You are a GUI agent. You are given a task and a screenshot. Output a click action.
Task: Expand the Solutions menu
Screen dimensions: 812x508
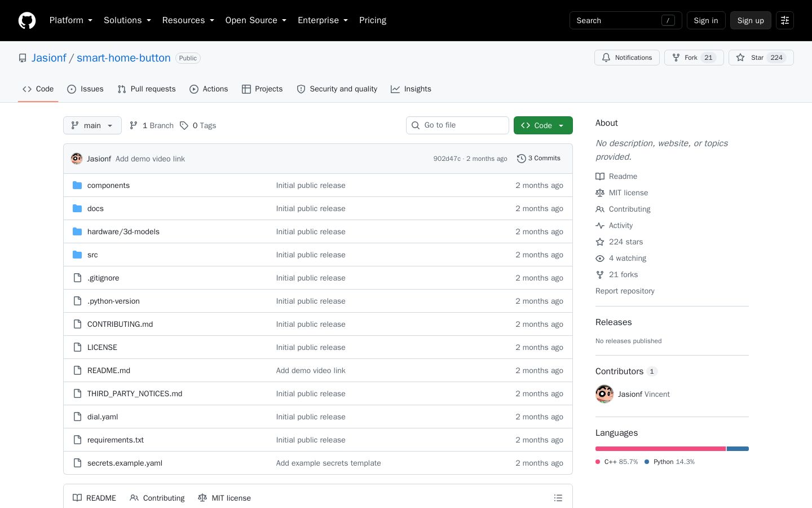coord(127,20)
